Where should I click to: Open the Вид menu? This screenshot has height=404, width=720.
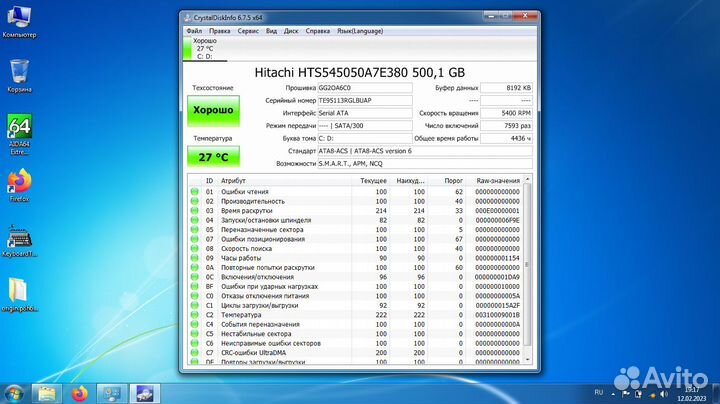[271, 31]
